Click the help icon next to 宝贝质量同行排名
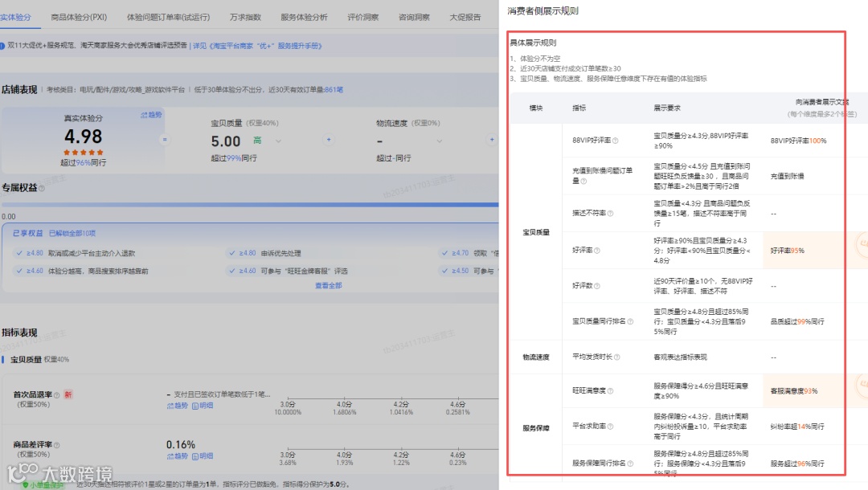868x490 pixels. pyautogui.click(x=630, y=321)
